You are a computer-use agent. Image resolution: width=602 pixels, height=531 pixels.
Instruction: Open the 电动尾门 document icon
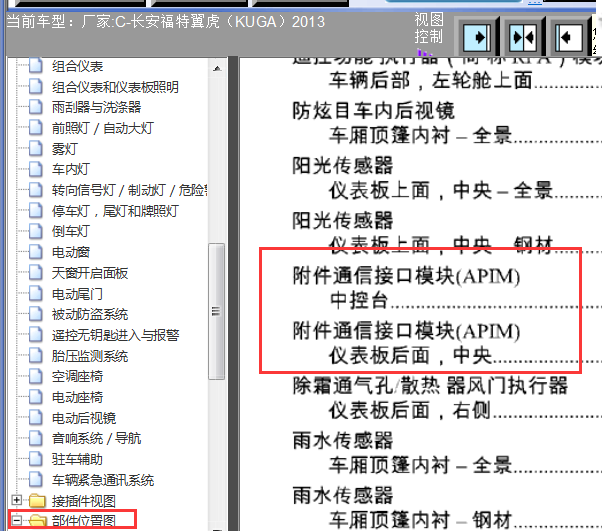36,294
